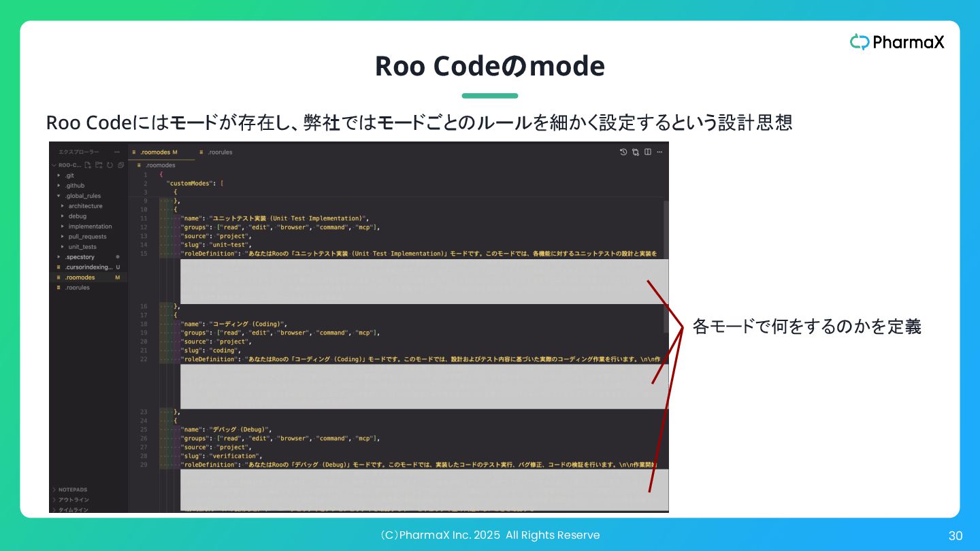
Task: Click the roleDefinition key on line 29
Action: 210,465
